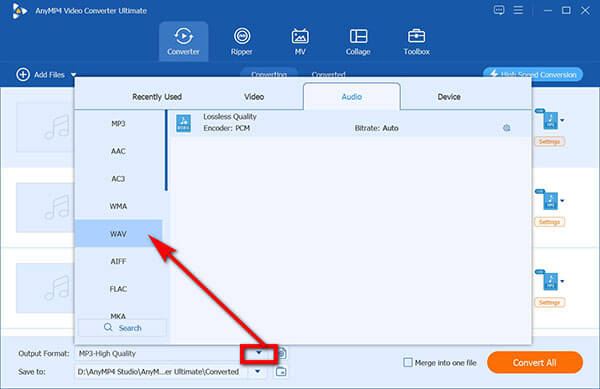The width and height of the screenshot is (600, 389).
Task: Click the format list scrollbar
Action: 166,150
